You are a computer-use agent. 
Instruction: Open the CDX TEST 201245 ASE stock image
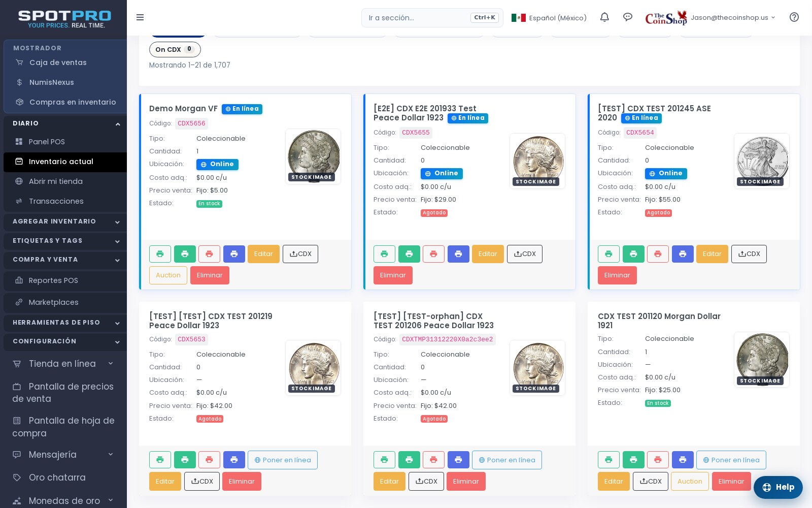762,161
